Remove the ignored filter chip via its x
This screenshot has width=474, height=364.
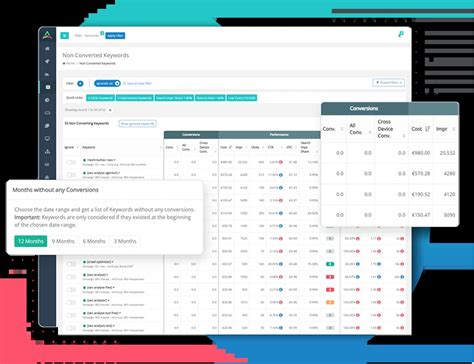[x=117, y=83]
